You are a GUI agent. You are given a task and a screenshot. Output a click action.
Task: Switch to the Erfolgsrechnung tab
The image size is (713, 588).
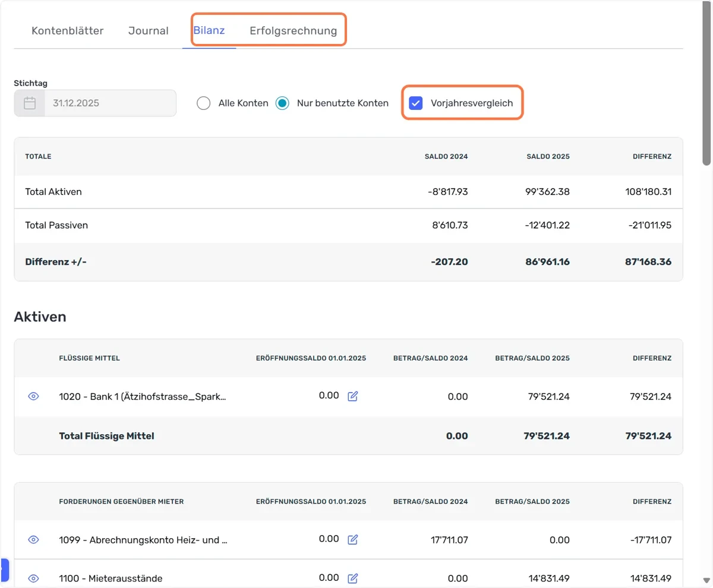point(294,31)
